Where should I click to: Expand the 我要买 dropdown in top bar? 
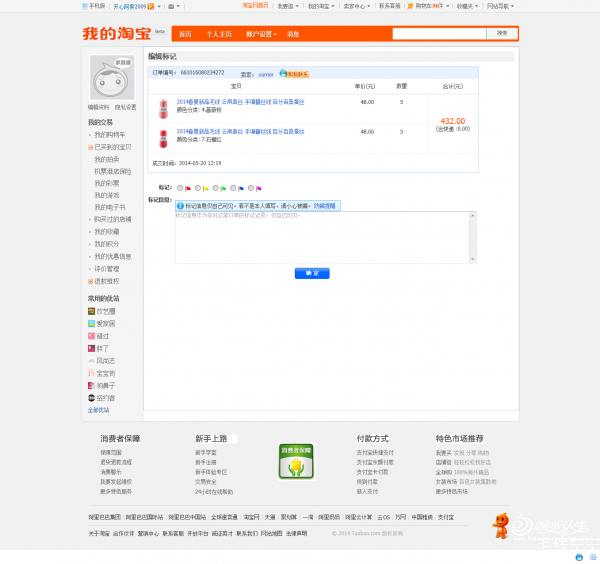point(297,6)
